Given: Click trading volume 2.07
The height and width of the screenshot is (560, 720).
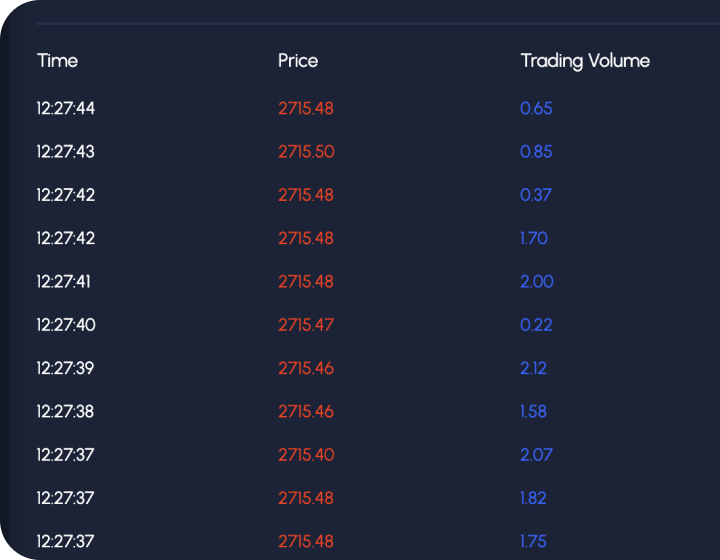Looking at the screenshot, I should coord(536,455).
